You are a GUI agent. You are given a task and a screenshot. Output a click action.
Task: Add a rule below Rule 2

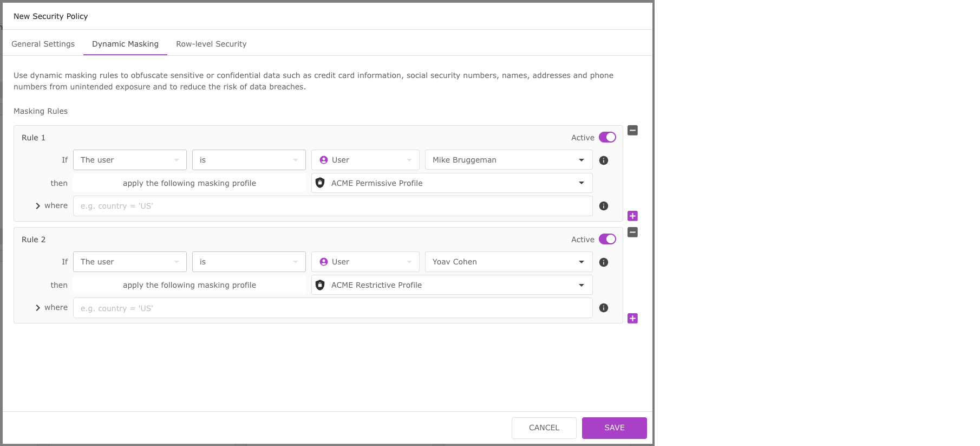coord(632,318)
